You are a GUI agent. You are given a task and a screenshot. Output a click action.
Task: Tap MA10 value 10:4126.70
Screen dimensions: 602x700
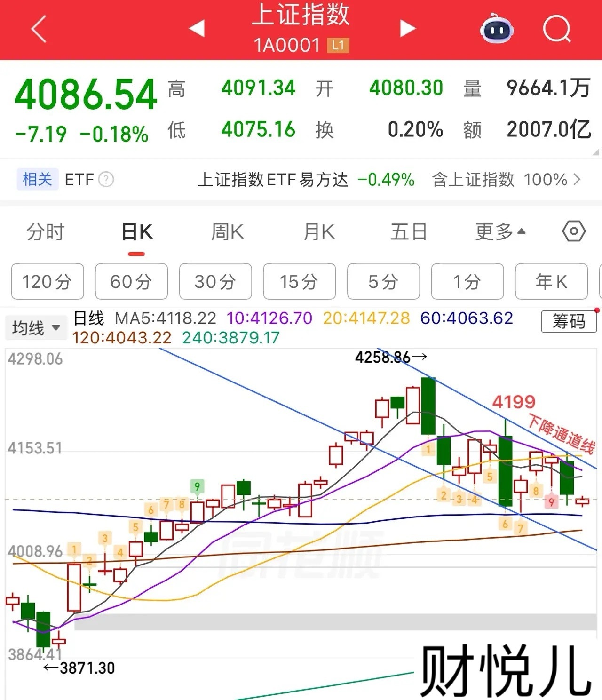tap(269, 318)
